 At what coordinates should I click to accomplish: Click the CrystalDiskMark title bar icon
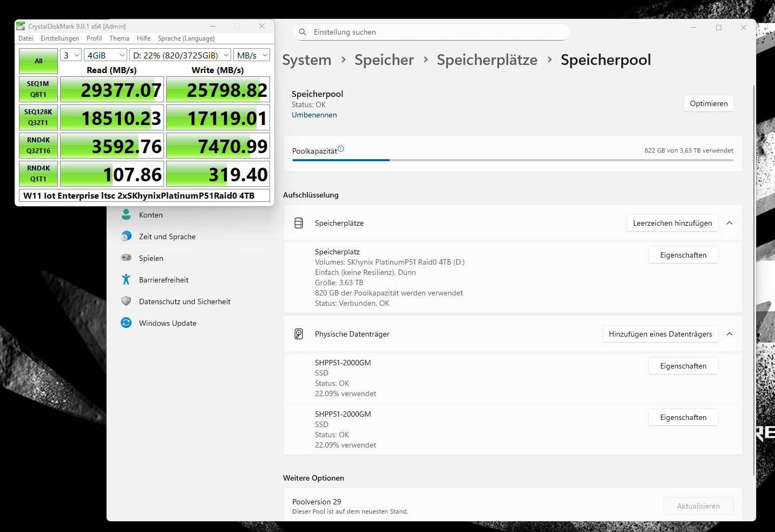(21, 26)
